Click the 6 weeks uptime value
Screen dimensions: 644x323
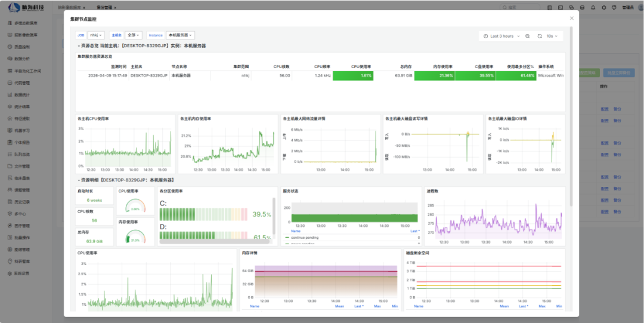(x=94, y=201)
